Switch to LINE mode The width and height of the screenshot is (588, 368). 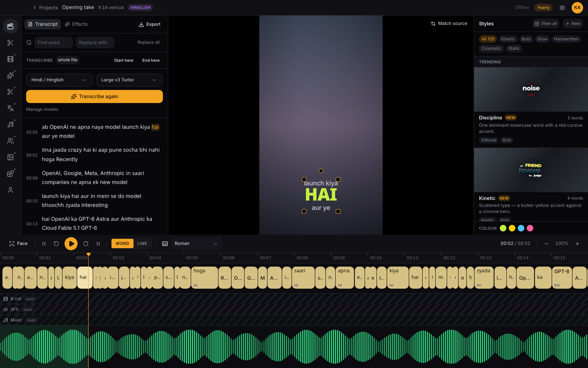[x=142, y=244]
